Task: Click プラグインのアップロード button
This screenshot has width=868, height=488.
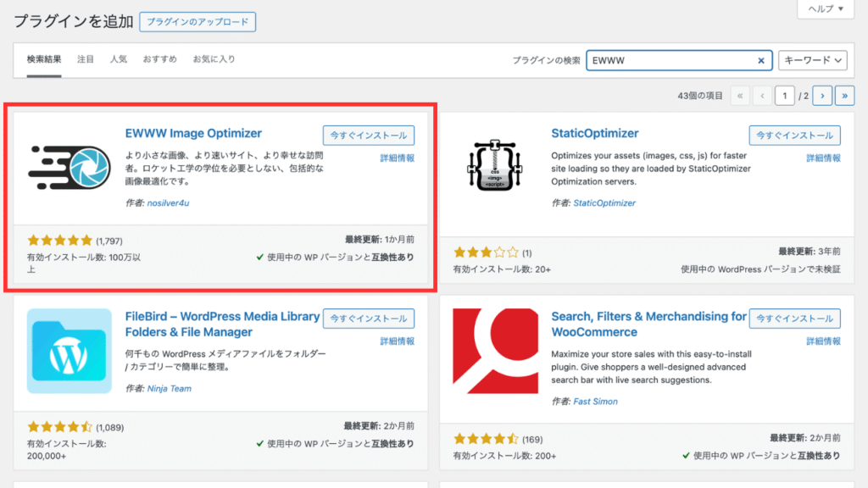Action: 198,22
